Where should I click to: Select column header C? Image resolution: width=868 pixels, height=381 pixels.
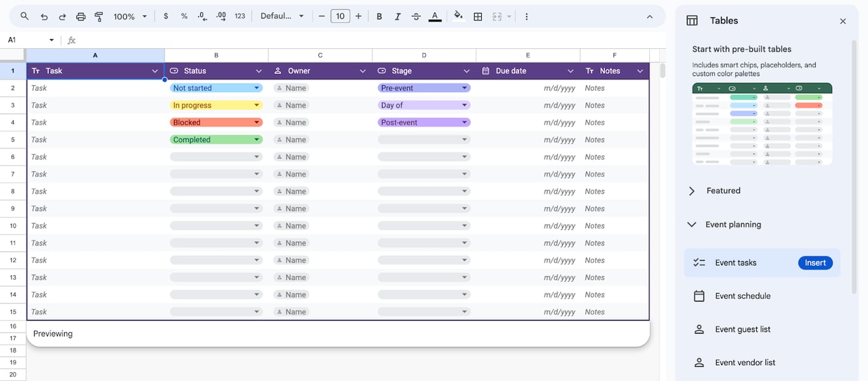coord(320,55)
